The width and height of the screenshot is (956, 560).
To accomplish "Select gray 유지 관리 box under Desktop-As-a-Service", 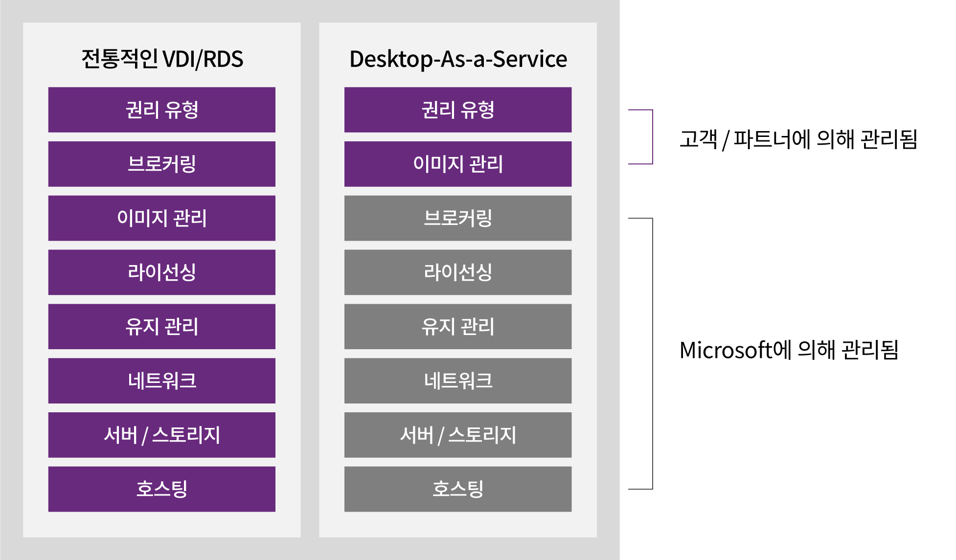I will coord(458,327).
